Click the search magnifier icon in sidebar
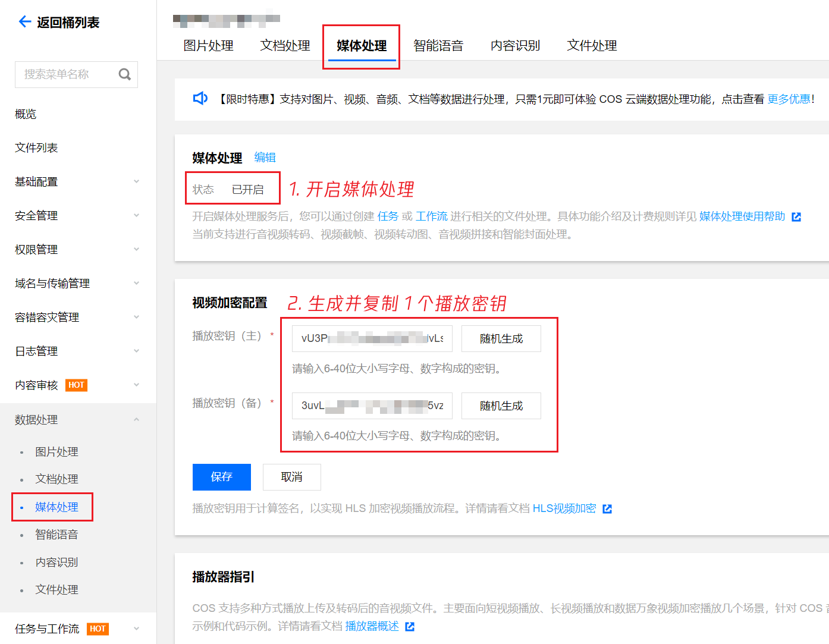The image size is (829, 644). 125,74
